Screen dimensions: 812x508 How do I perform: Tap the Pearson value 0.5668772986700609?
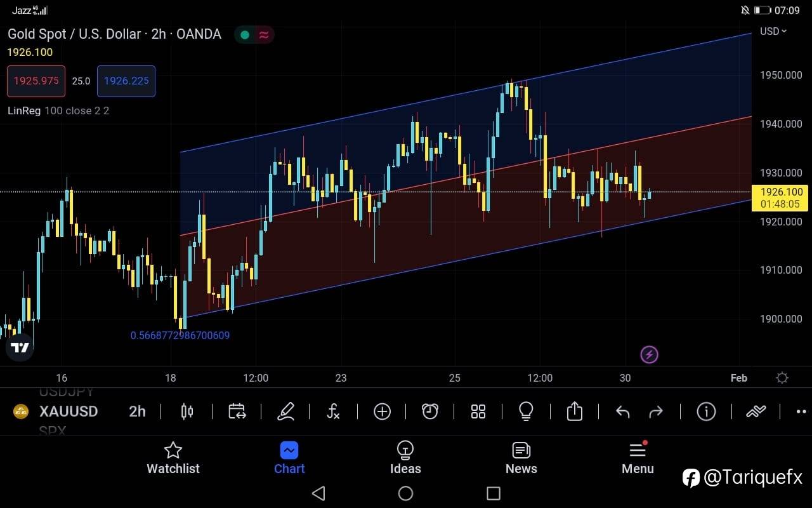pos(180,335)
